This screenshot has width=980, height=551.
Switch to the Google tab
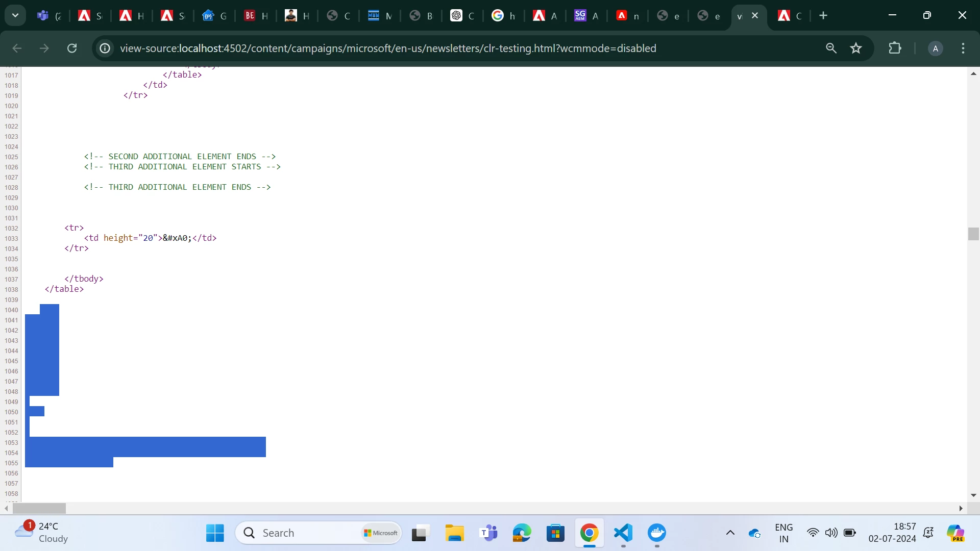(503, 16)
